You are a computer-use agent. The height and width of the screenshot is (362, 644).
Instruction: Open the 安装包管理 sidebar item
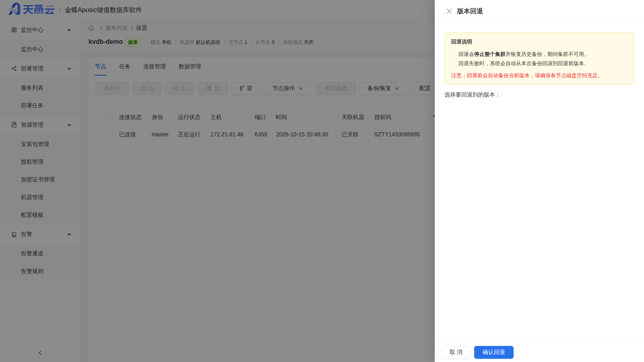[40, 144]
